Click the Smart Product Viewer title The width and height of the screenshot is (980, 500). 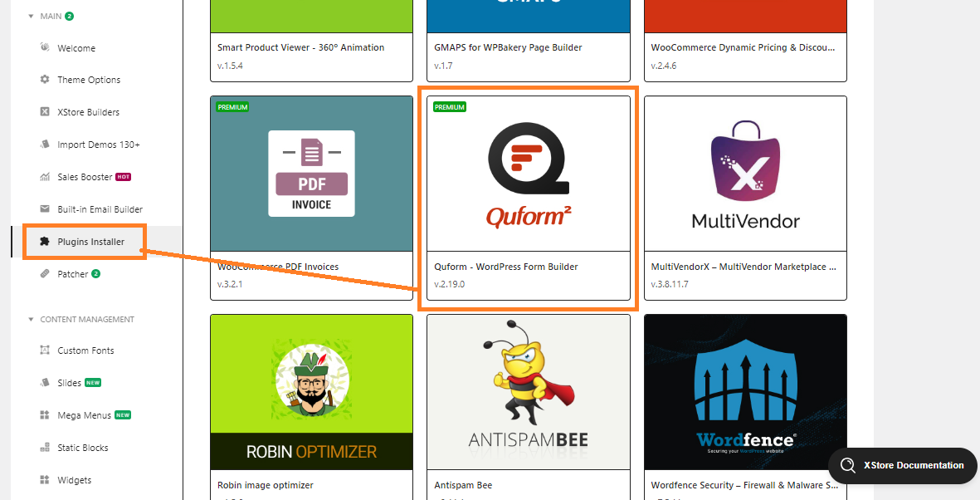pos(300,47)
